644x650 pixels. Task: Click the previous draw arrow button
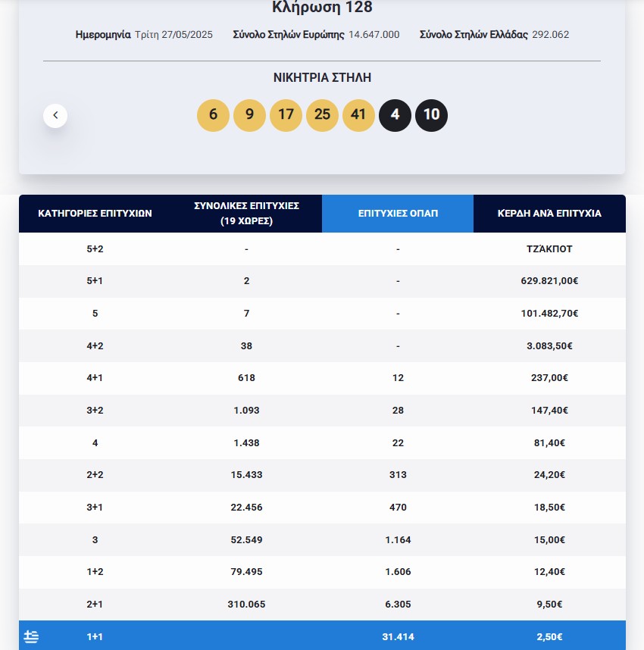(55, 116)
